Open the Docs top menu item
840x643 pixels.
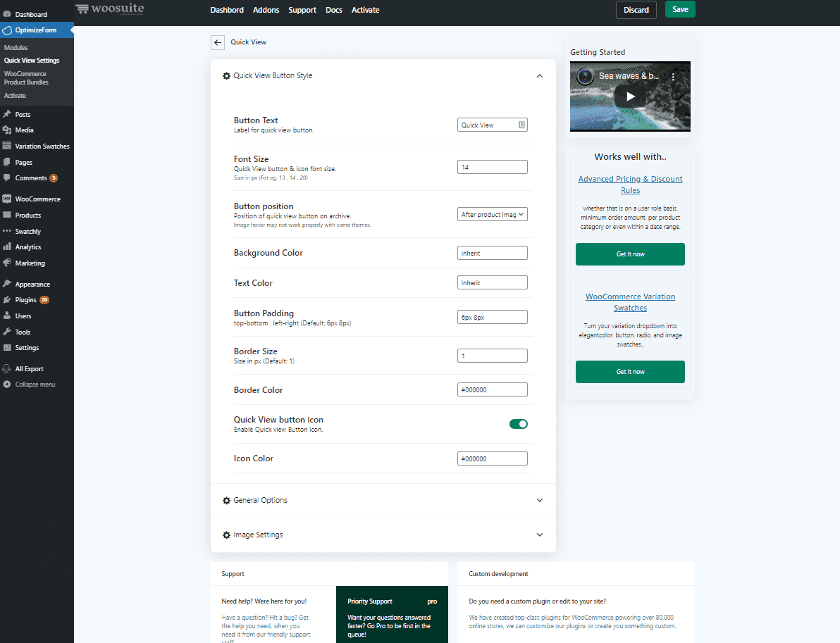click(334, 10)
